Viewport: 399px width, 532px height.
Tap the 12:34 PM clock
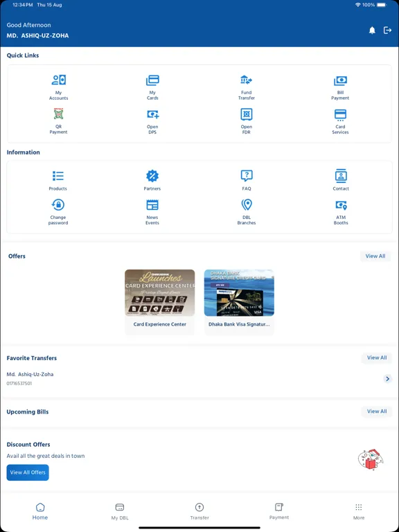(x=23, y=5)
